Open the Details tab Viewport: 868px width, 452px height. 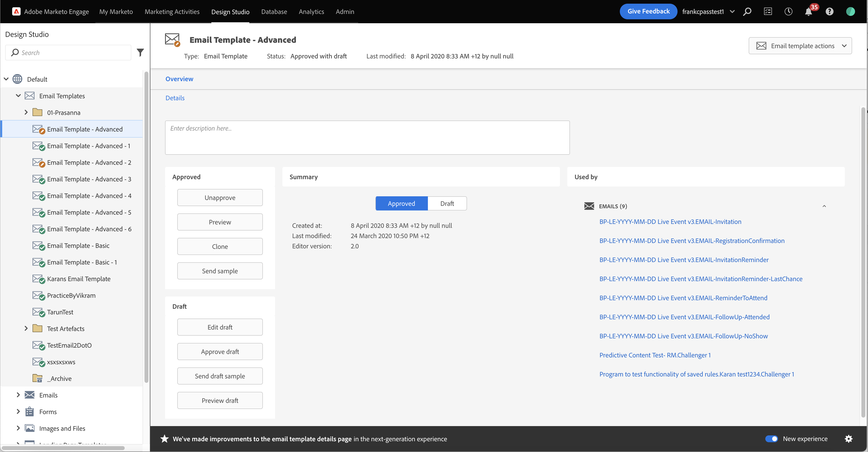pos(175,98)
